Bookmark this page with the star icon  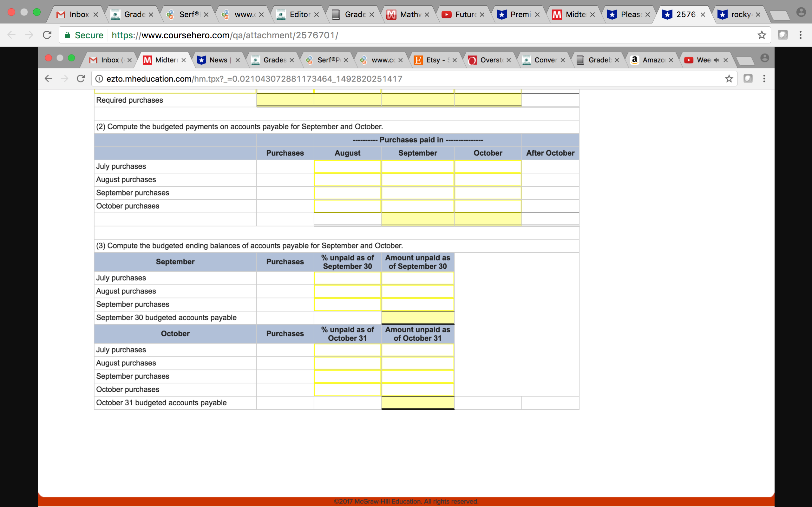click(x=762, y=35)
